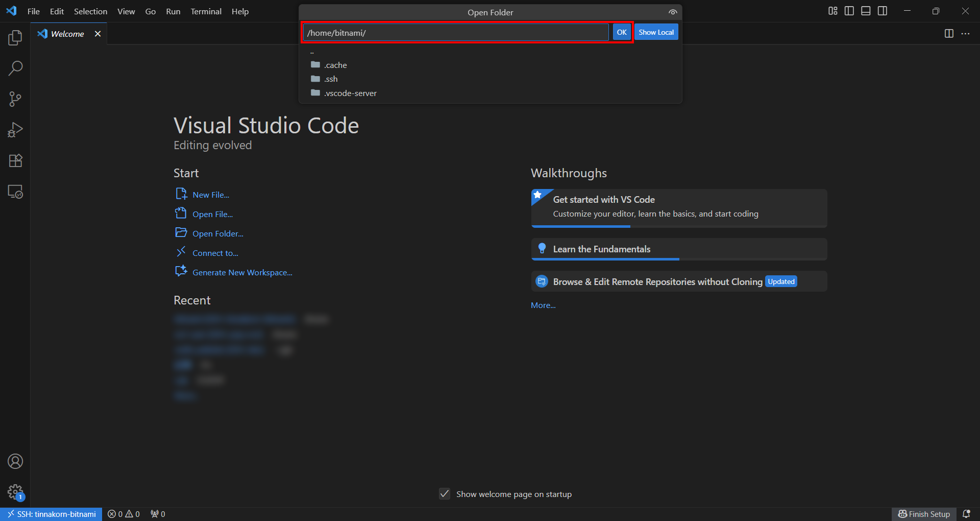
Task: Select the .ssh folder
Action: [x=490, y=79]
